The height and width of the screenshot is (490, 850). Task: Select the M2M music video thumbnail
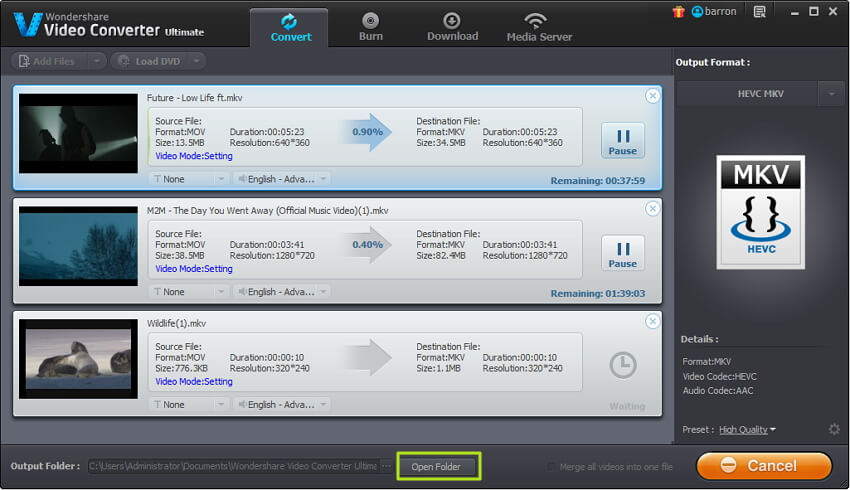point(78,246)
